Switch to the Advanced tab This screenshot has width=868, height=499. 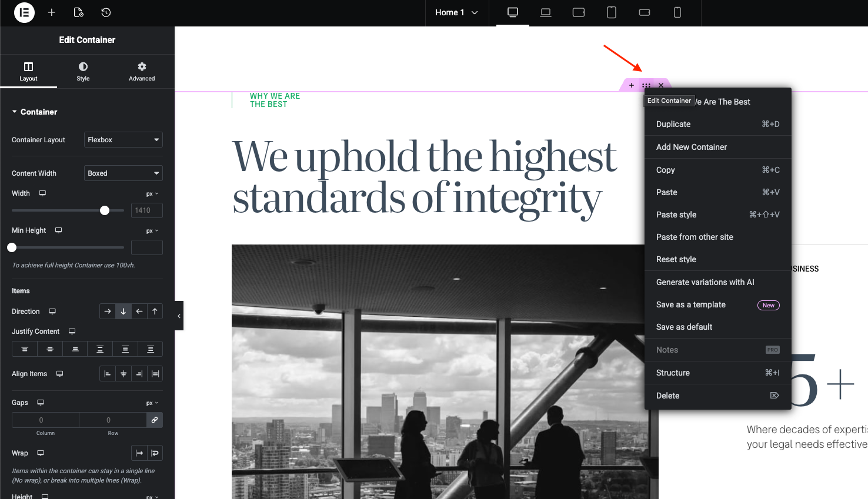tap(142, 72)
